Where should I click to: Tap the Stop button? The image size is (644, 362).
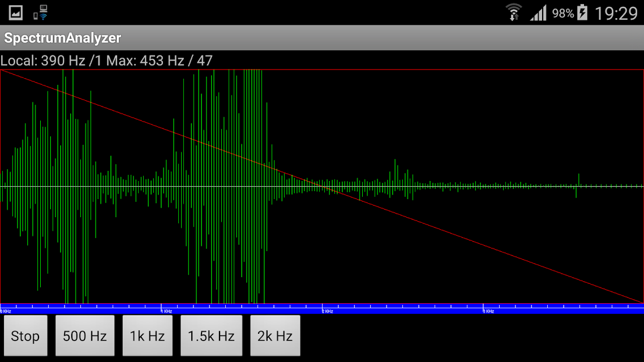tap(25, 336)
